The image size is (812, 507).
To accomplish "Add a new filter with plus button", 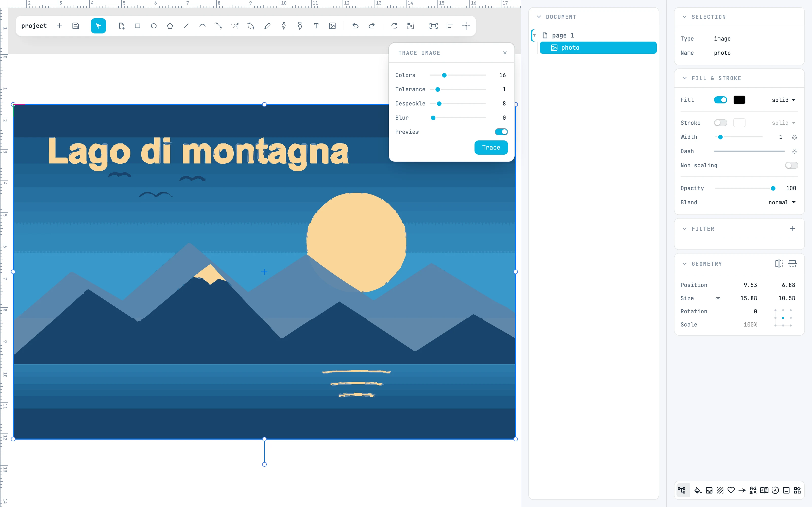I will (x=792, y=229).
